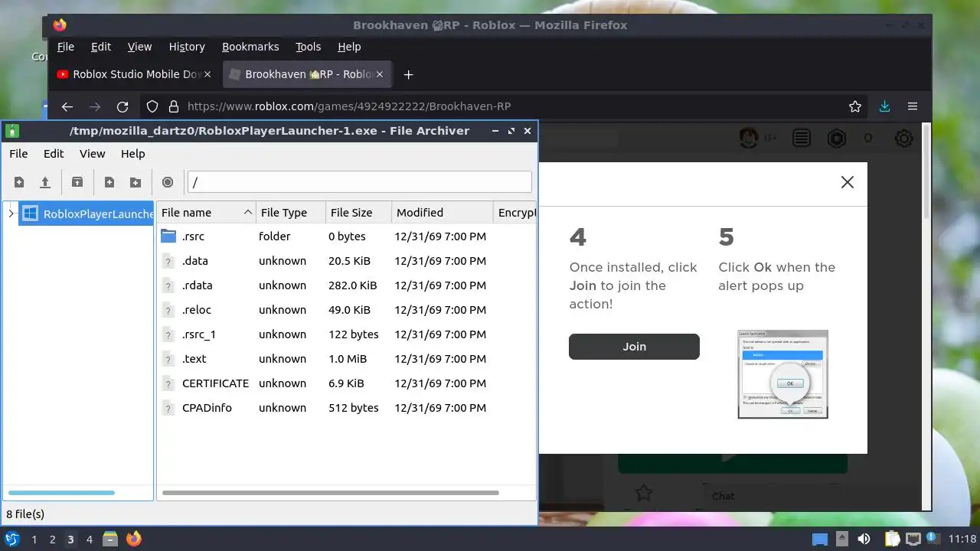Open Roblox settings gear icon

(903, 139)
